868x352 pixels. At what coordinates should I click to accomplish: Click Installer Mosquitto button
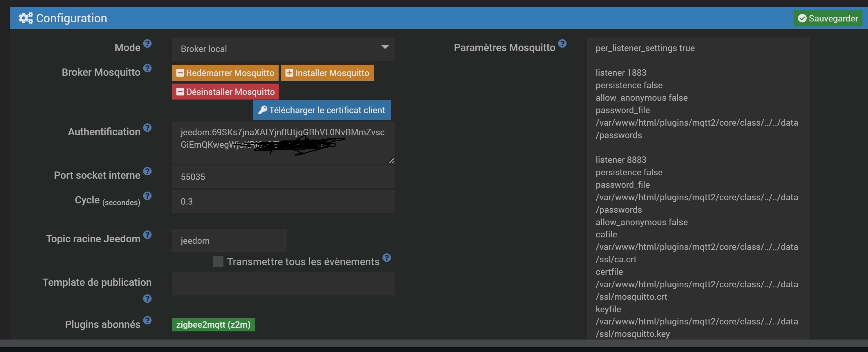(x=327, y=73)
